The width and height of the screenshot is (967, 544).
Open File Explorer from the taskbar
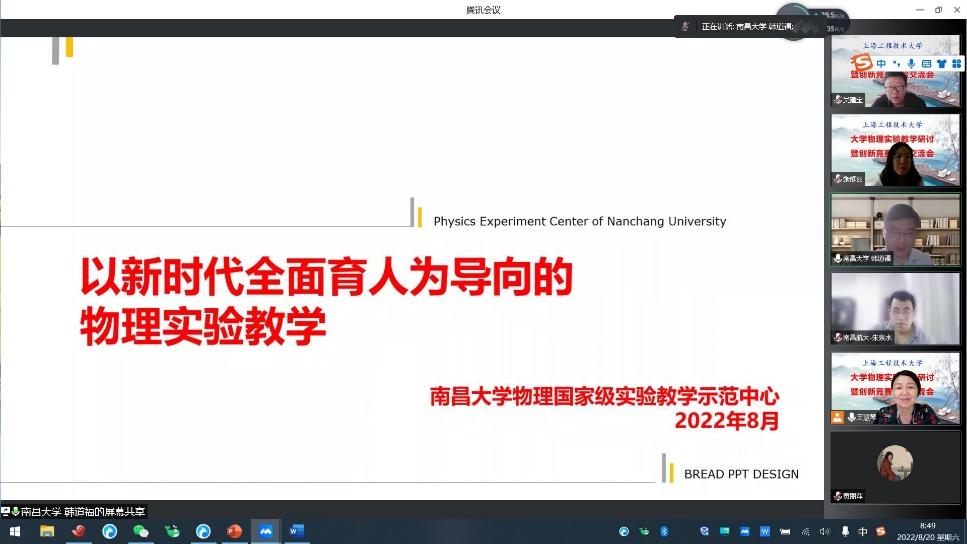[x=47, y=531]
